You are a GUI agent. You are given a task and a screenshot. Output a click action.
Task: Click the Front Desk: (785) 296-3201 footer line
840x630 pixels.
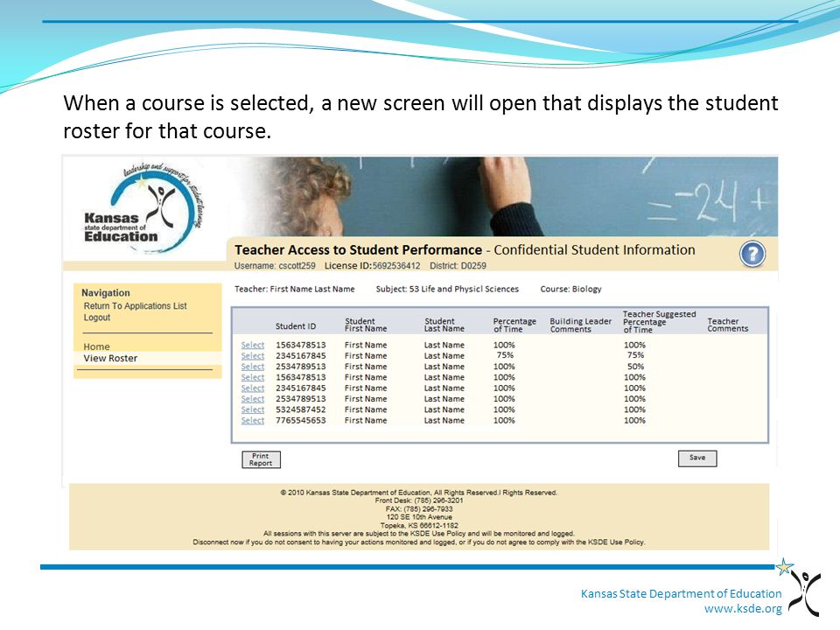coord(419,500)
